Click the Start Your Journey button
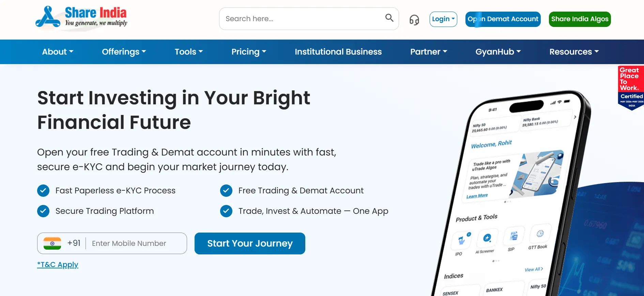644x296 pixels. (250, 243)
